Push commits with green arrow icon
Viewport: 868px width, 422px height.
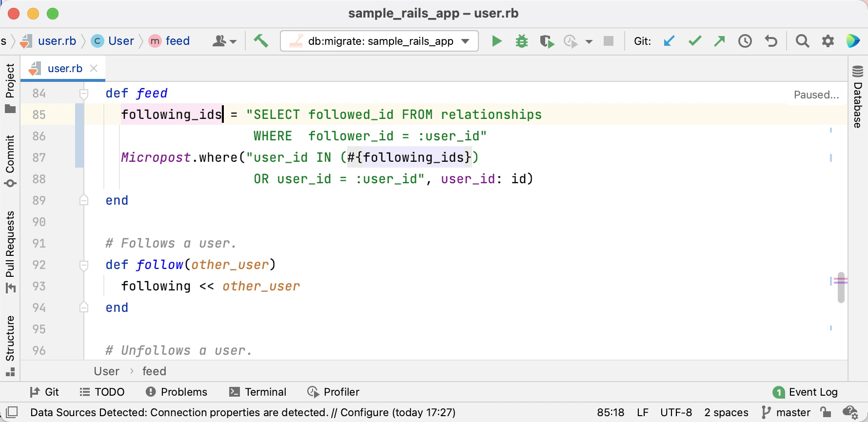coord(719,41)
